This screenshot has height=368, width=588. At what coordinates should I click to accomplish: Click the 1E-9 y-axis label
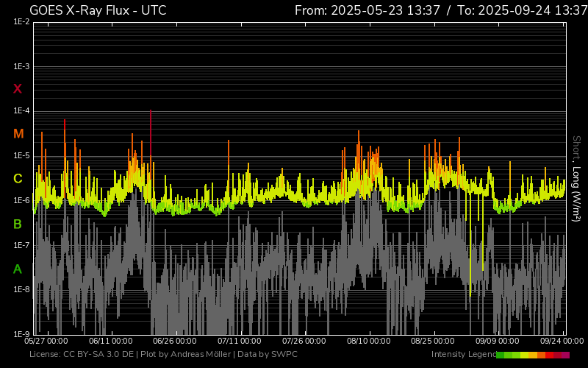click(21, 334)
